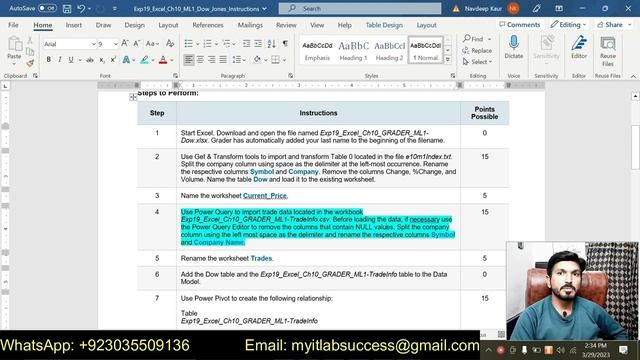Viewport: 640px width, 360px height.
Task: Open the font color dropdown arrow
Action: [x=172, y=60]
